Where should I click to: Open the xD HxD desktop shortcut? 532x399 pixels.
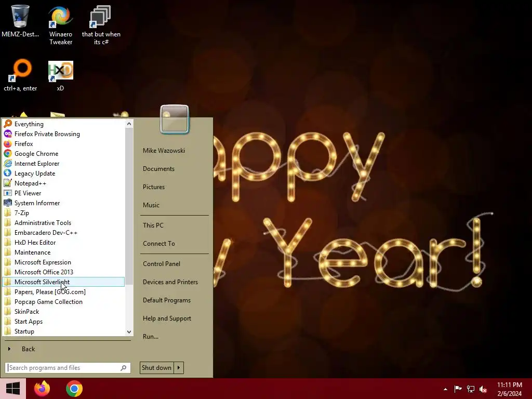click(x=60, y=75)
